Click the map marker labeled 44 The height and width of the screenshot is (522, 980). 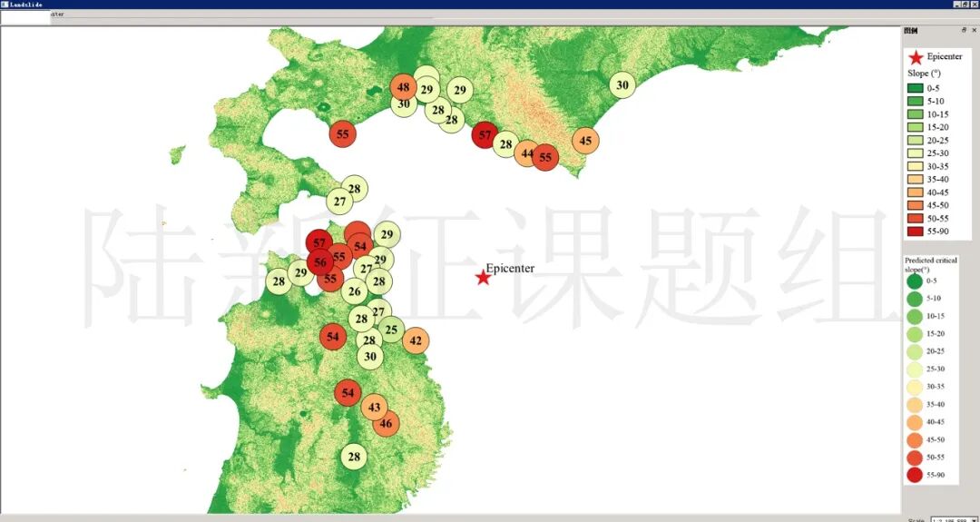527,153
